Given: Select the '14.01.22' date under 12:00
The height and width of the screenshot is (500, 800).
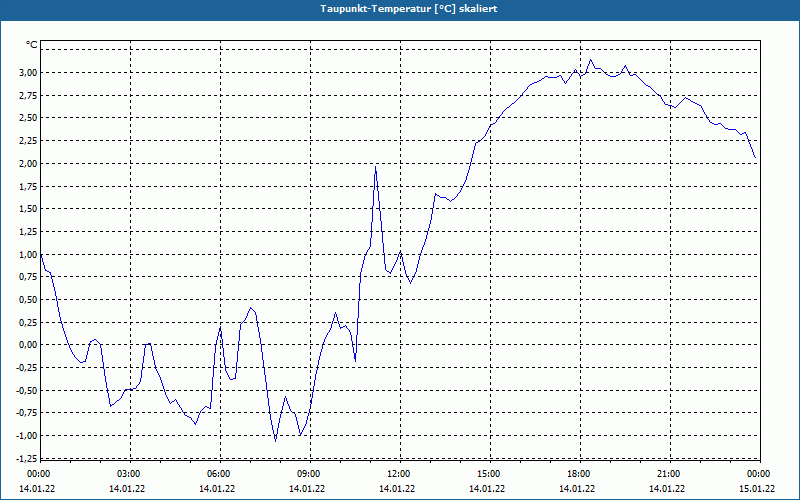Looking at the screenshot, I should (x=397, y=489).
